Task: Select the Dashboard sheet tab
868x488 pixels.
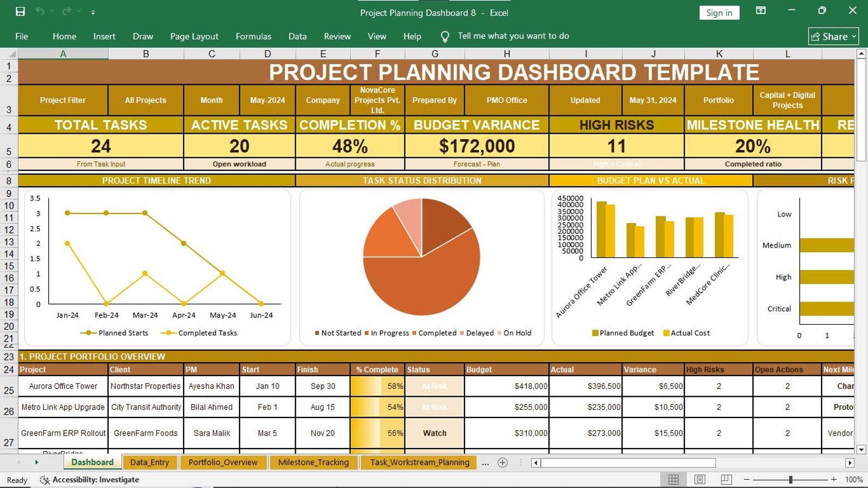Action: coord(92,462)
